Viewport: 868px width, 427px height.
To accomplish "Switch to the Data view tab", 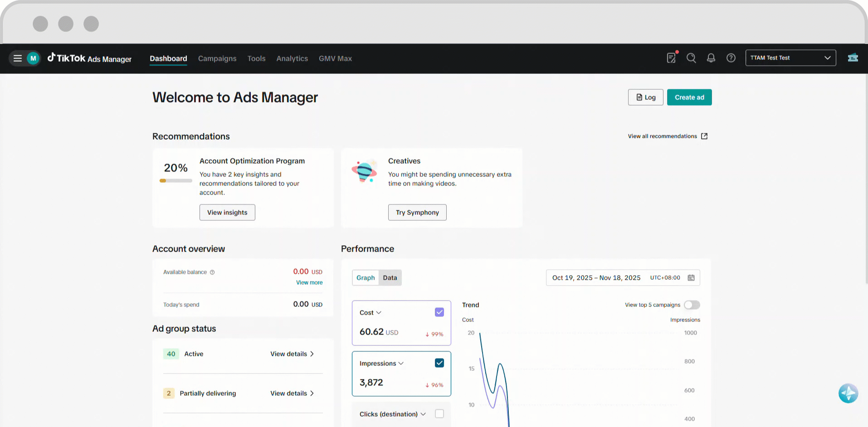I will (x=390, y=277).
